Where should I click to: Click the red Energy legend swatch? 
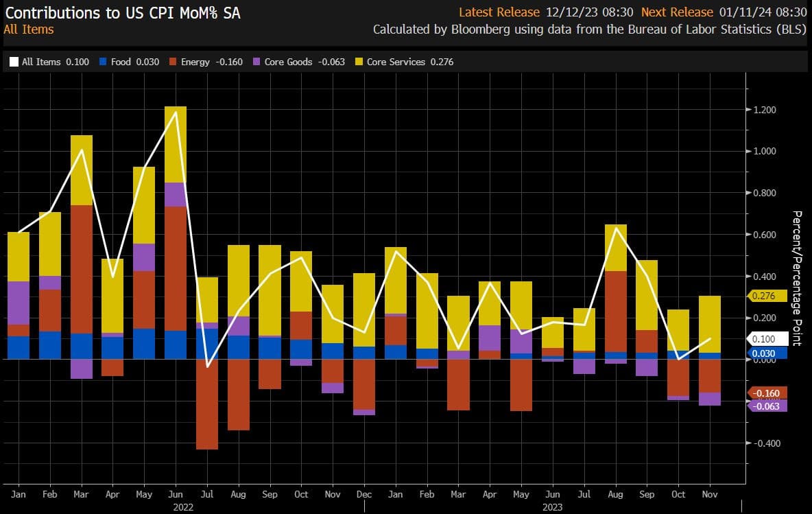(x=173, y=62)
